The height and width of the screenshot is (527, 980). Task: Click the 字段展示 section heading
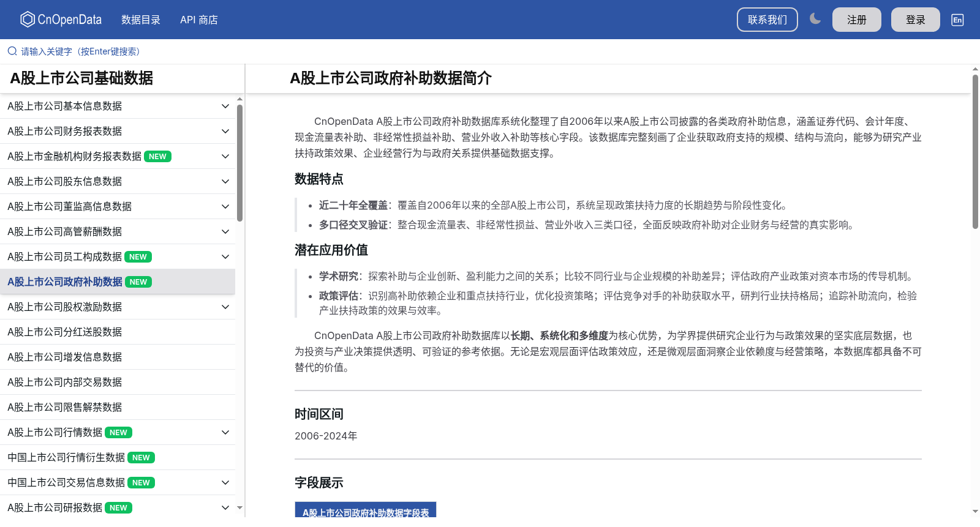click(x=318, y=483)
